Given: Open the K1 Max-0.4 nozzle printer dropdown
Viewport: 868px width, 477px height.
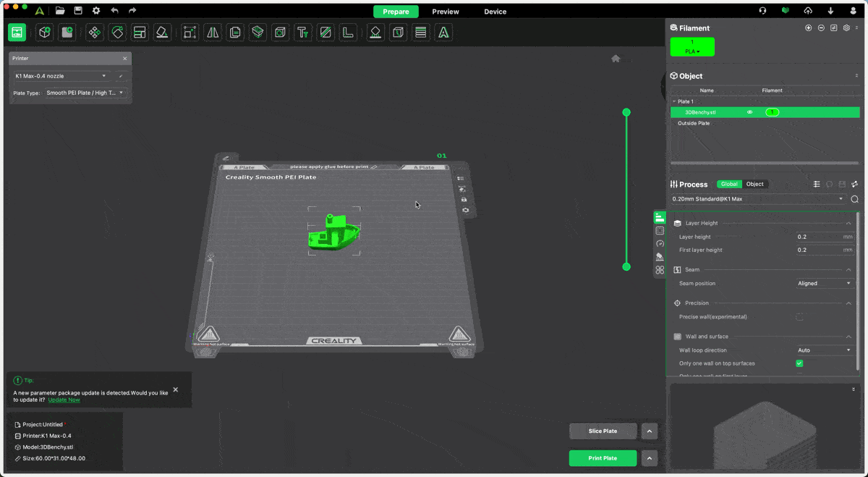Looking at the screenshot, I should 61,76.
